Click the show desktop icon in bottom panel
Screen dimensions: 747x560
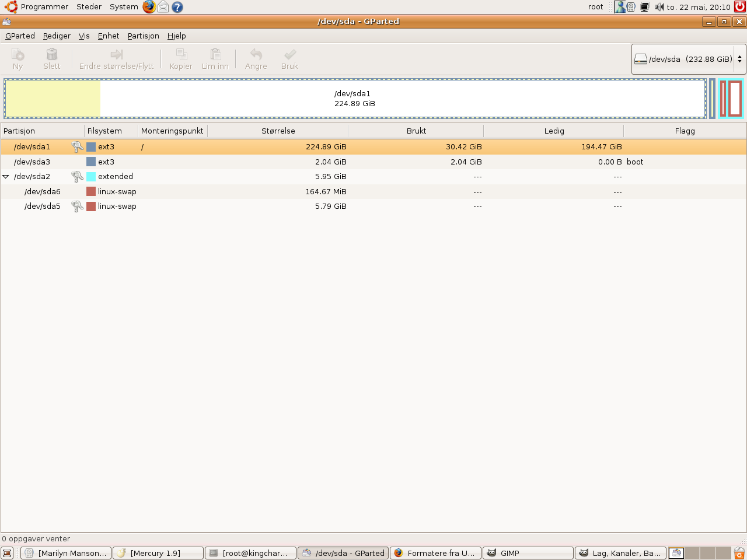pyautogui.click(x=7, y=553)
